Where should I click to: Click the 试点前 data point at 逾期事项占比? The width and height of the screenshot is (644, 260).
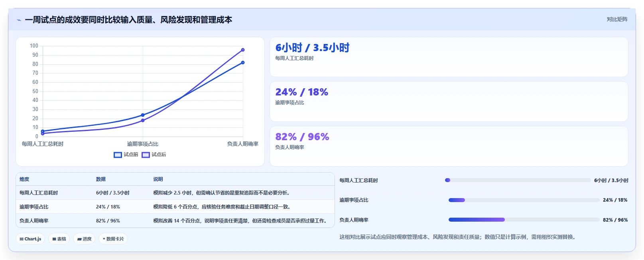tap(143, 115)
